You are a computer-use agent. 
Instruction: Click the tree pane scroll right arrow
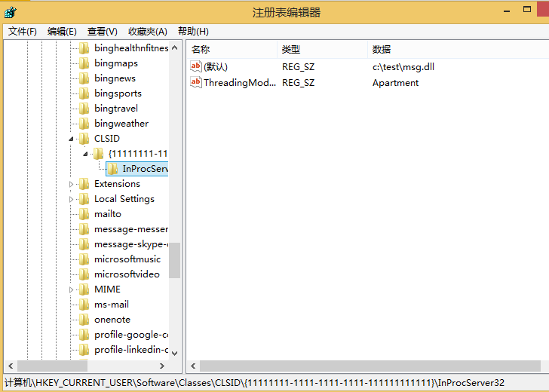click(161, 366)
